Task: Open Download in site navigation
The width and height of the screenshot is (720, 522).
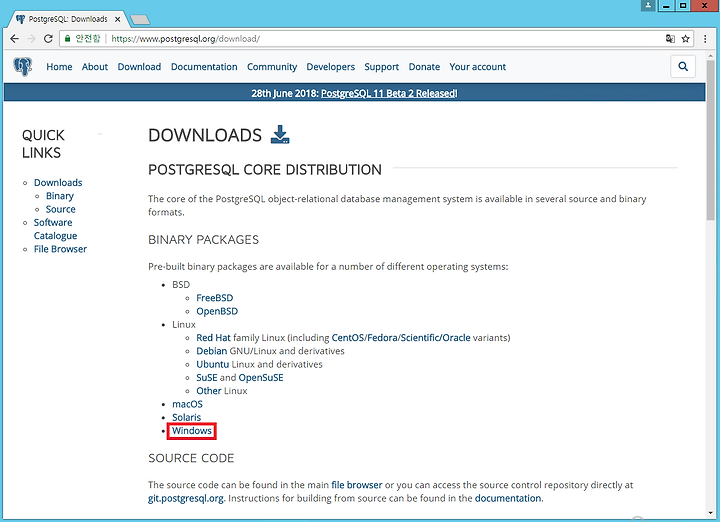Action: click(x=139, y=67)
